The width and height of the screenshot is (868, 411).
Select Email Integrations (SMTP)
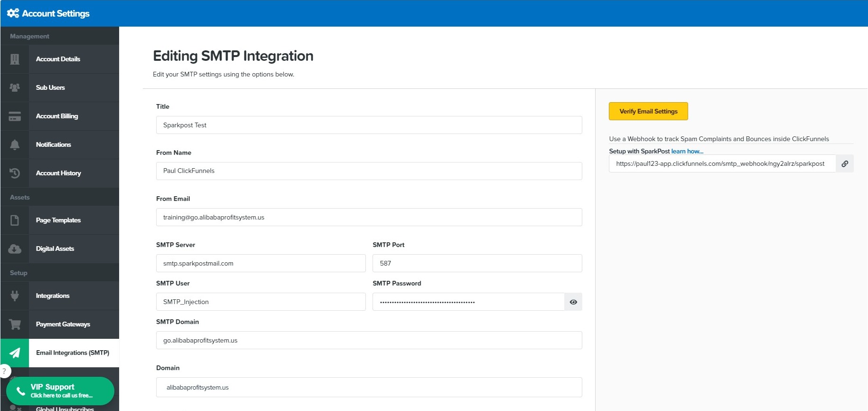pos(59,353)
